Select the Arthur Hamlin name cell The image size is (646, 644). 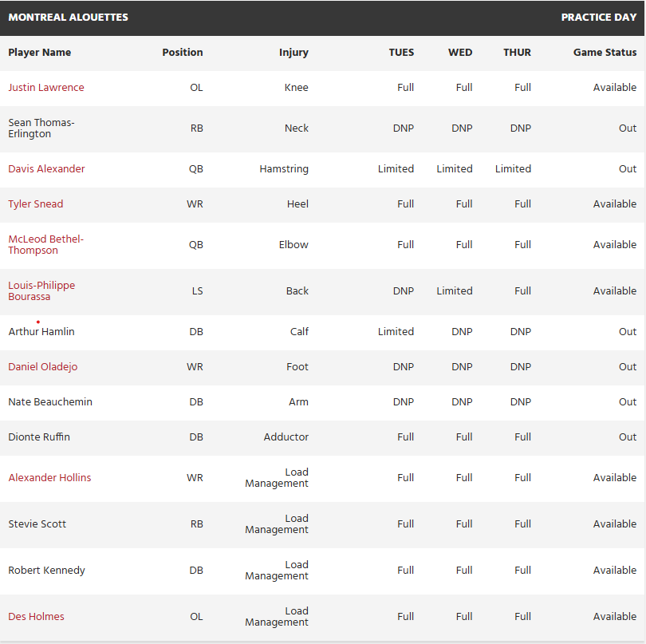(41, 332)
